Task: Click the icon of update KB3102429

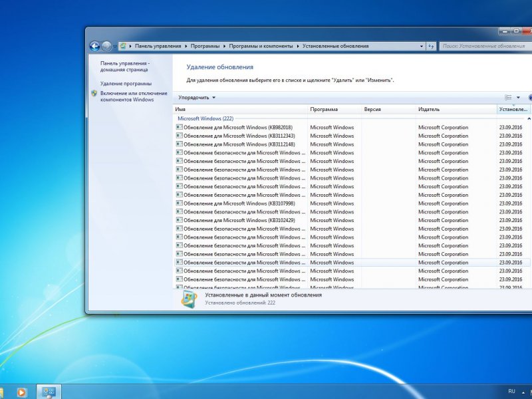Action: [179, 220]
